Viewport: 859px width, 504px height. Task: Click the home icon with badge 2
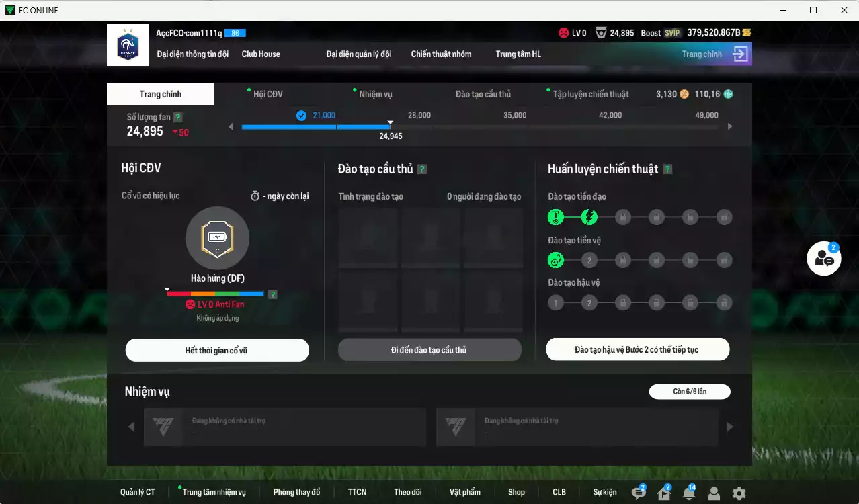click(x=663, y=493)
